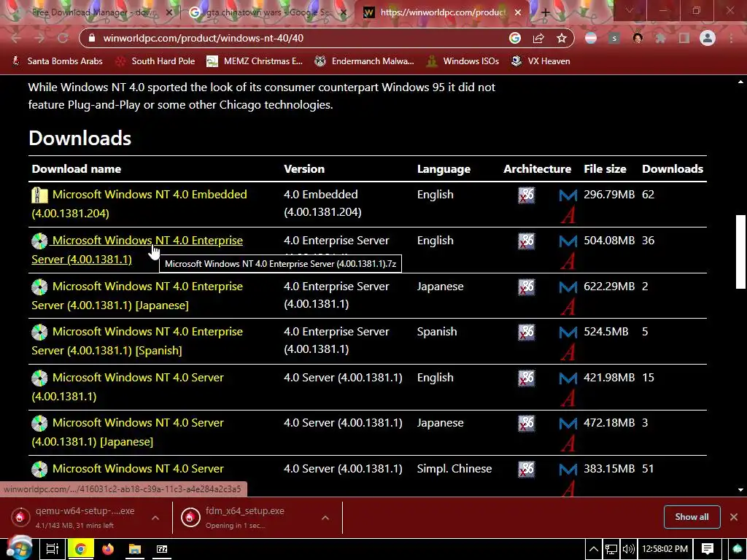Click the blue M icon for 383.15MB row
The width and height of the screenshot is (747, 560).
568,470
